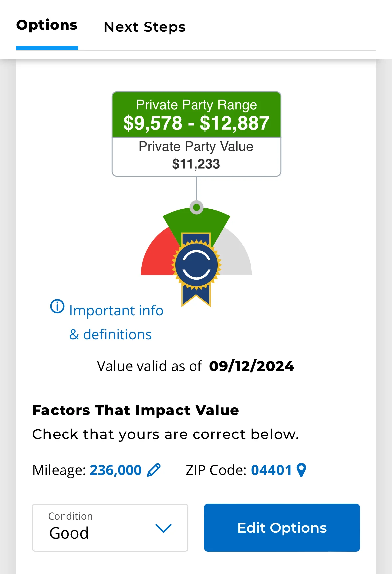Click the 04401 ZIP code value
Viewport: 392px width, 574px height.
pos(271,470)
